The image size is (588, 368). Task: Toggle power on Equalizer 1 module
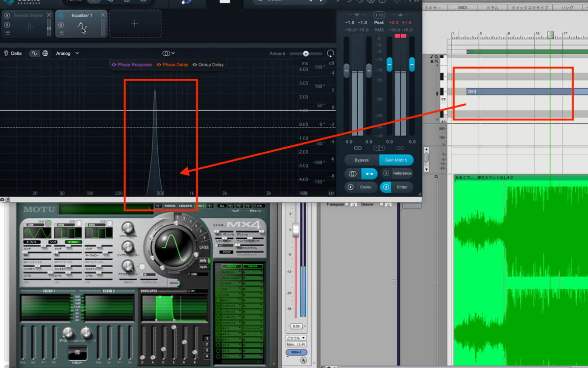point(61,16)
